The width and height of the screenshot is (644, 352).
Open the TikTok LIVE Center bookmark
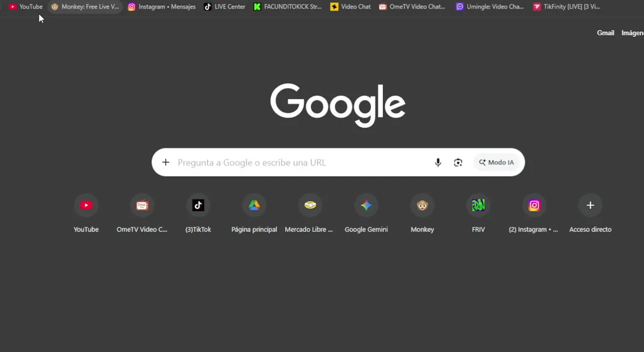(x=225, y=7)
